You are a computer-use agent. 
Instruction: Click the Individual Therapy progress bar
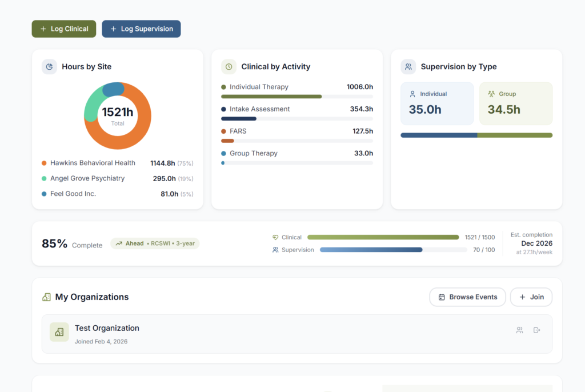[296, 97]
